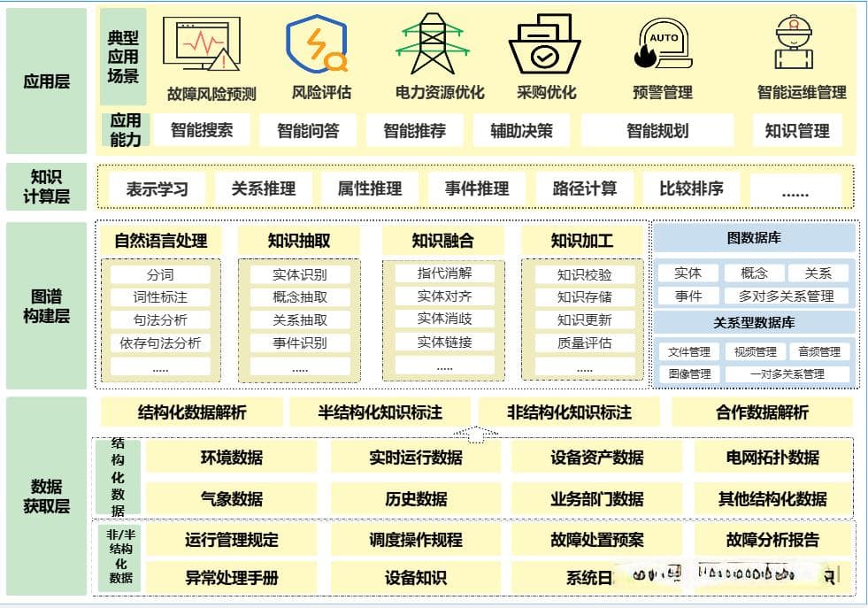
Task: Select the 智能搜索 box
Action: point(202,130)
